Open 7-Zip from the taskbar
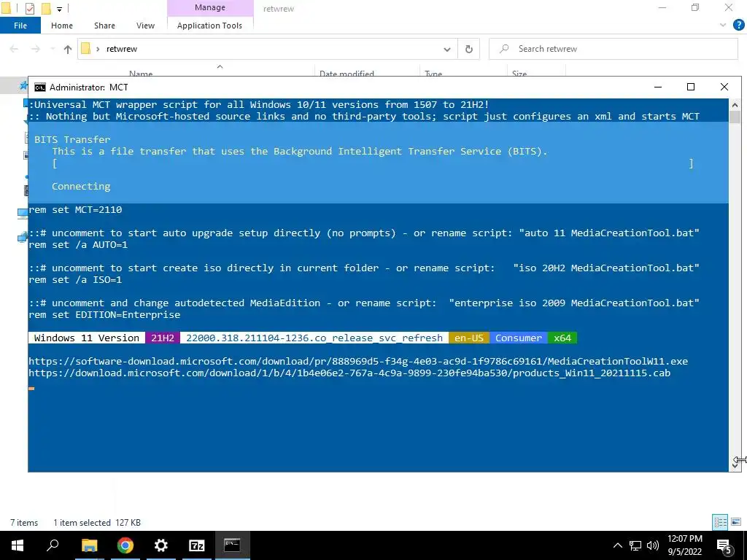Image resolution: width=747 pixels, height=560 pixels. coord(196,545)
